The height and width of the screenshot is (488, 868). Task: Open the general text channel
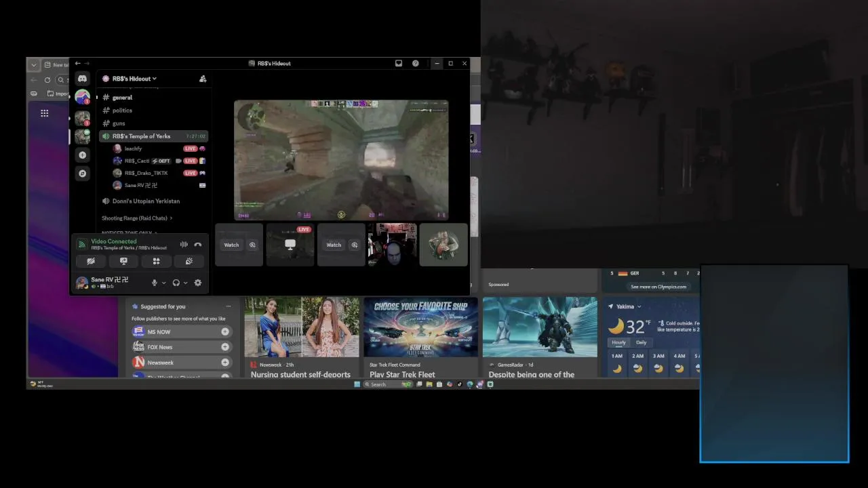pyautogui.click(x=154, y=98)
